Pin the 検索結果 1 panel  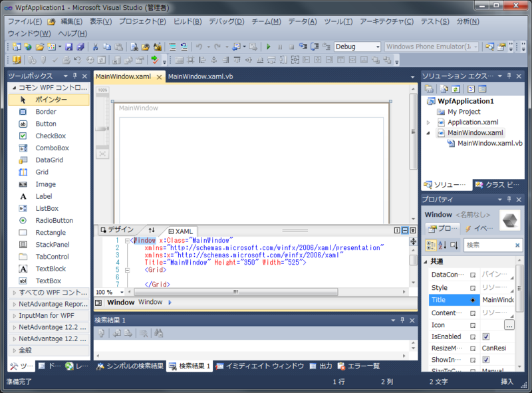402,320
